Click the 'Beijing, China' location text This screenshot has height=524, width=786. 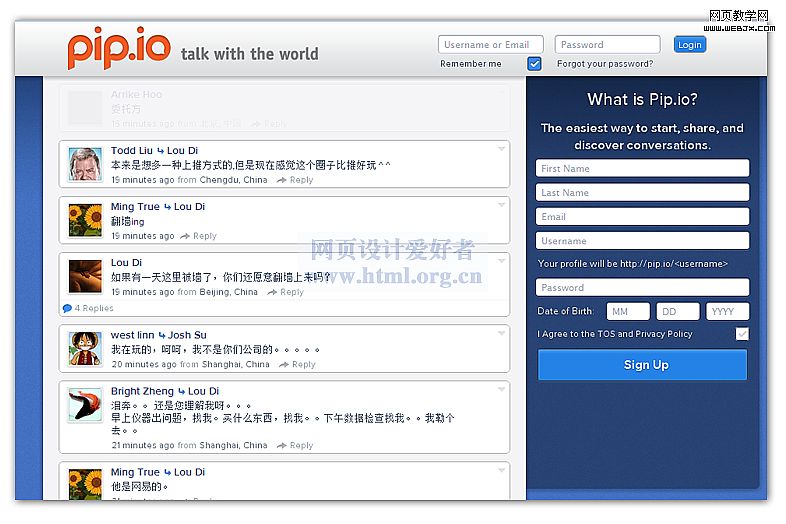(228, 292)
